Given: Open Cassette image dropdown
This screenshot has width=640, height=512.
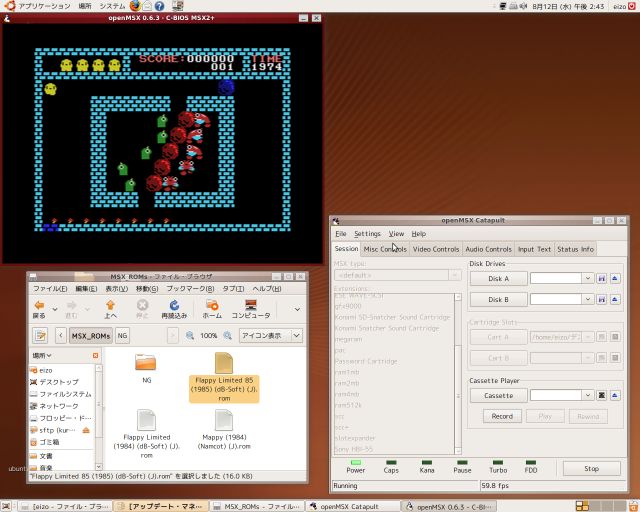Looking at the screenshot, I should [x=588, y=395].
